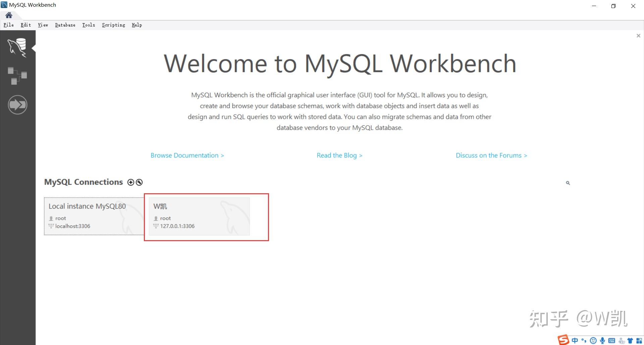Open the Home tab icon
This screenshot has height=345, width=644.
(x=9, y=15)
